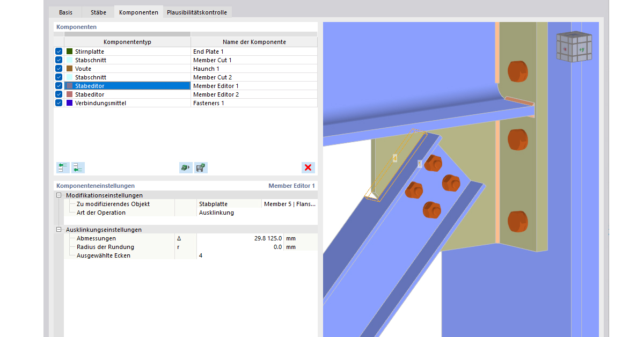Click the insert component at beginning icon
Image resolution: width=644 pixels, height=337 pixels.
coord(63,167)
